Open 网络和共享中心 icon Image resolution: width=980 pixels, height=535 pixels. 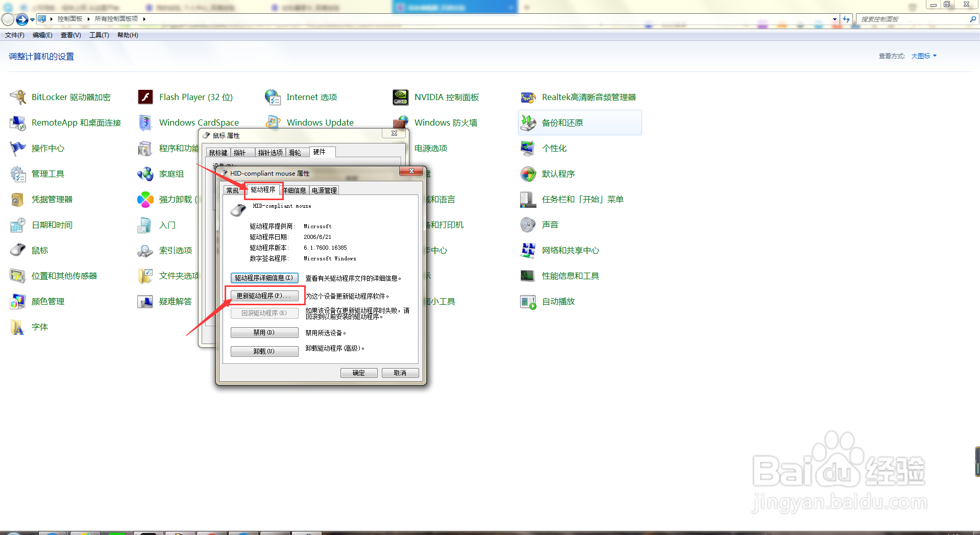click(x=528, y=250)
